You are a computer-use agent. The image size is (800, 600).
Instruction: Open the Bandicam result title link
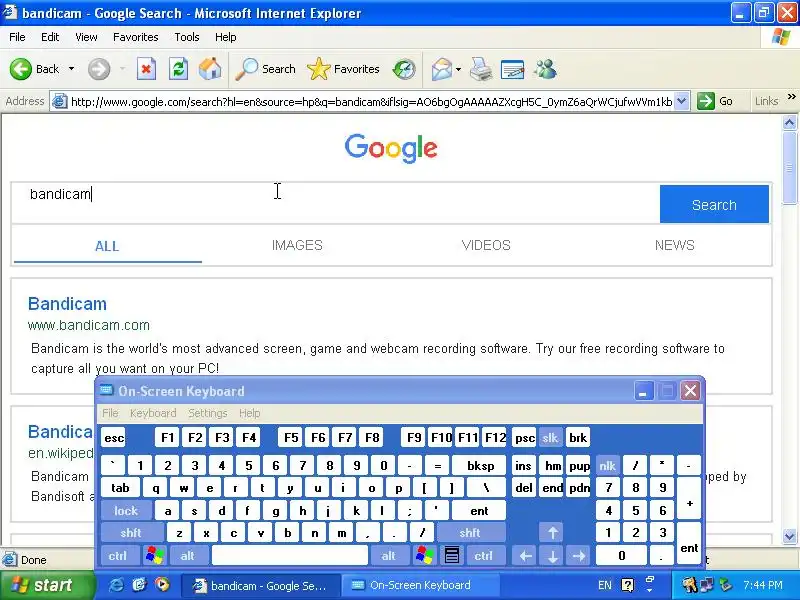67,304
